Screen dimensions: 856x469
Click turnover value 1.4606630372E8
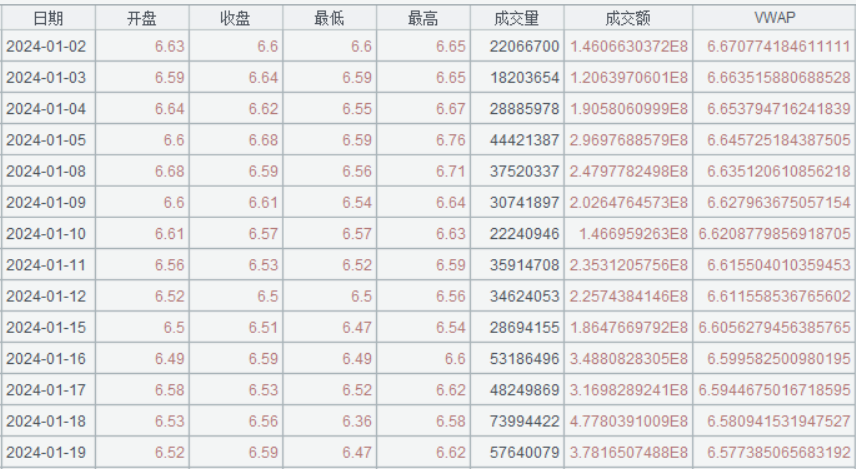click(629, 46)
